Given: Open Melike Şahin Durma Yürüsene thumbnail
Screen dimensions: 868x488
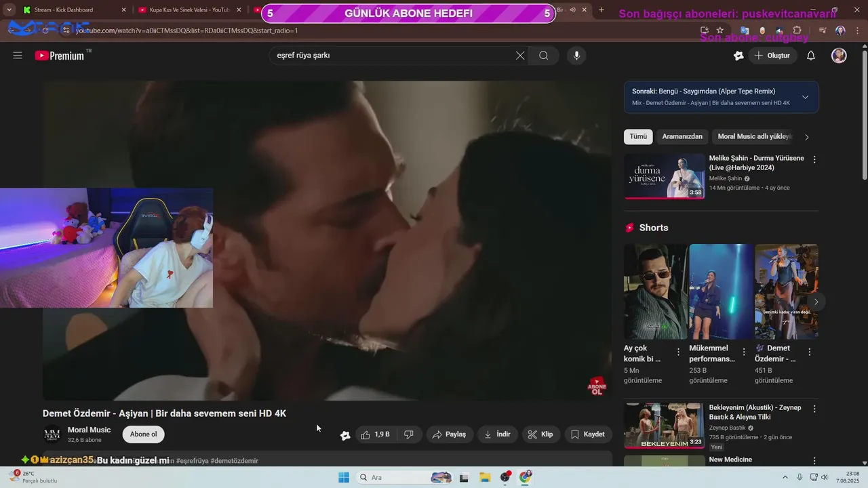Looking at the screenshot, I should 665,176.
